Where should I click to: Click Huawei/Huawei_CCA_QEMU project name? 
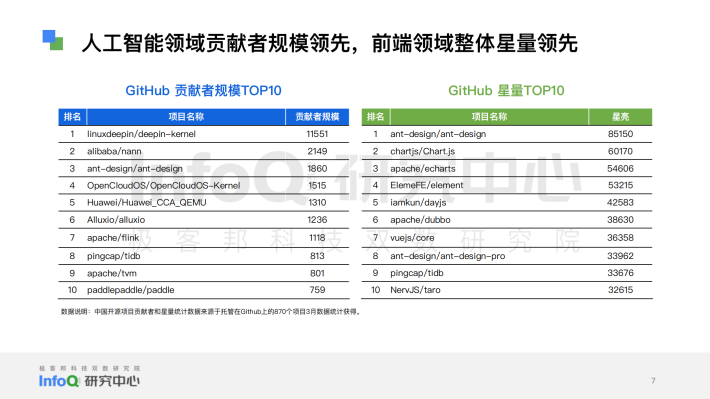pos(147,202)
